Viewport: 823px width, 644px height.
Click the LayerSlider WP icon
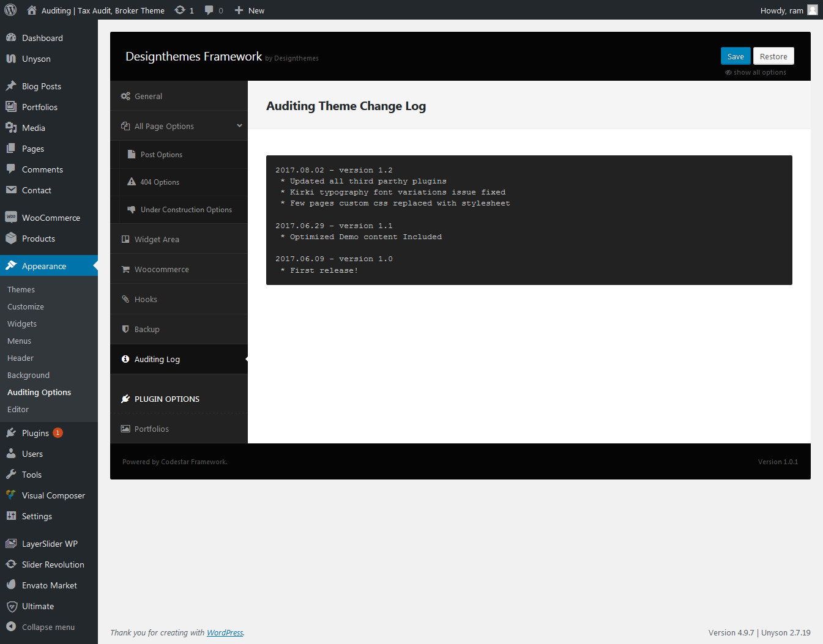pos(11,543)
